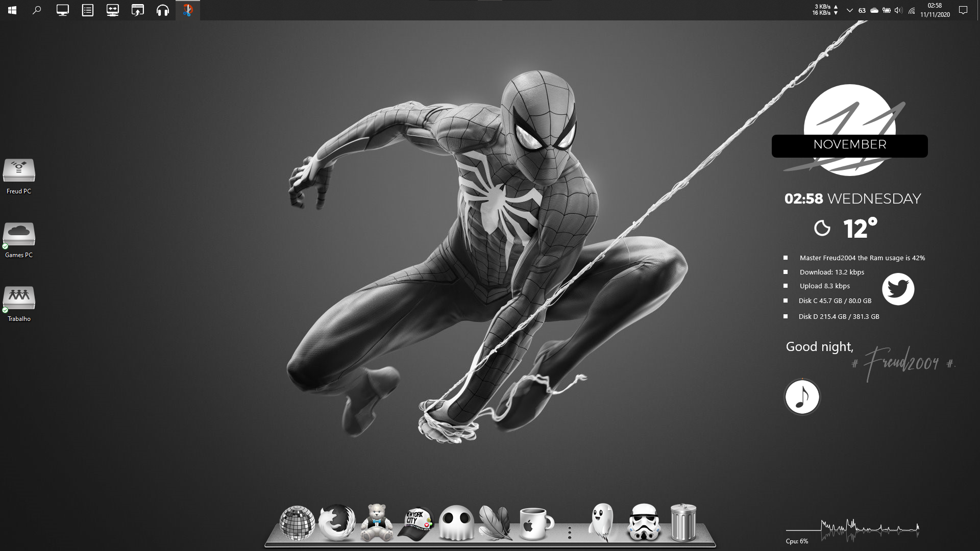The width and height of the screenshot is (980, 551).
Task: Open the Windows Start menu
Action: [x=12, y=10]
